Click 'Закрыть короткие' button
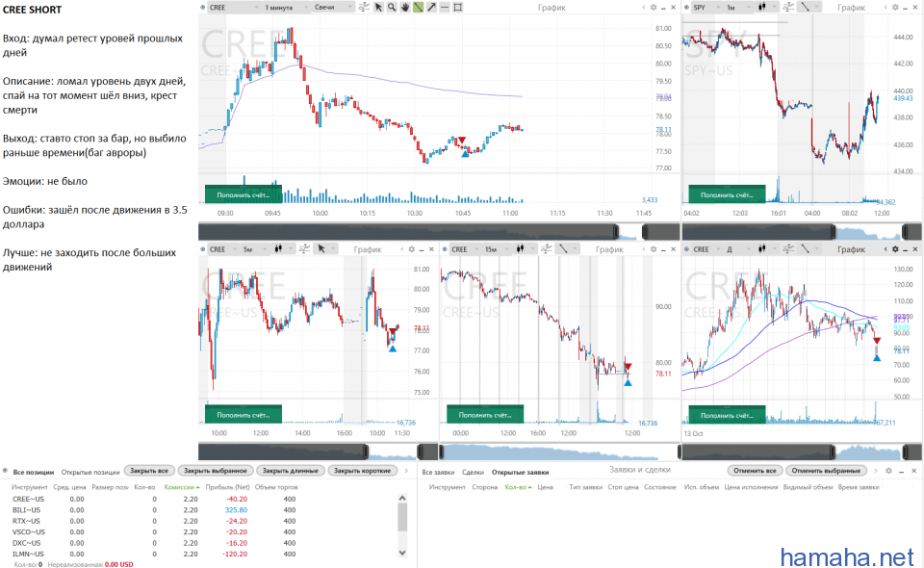 click(x=363, y=471)
